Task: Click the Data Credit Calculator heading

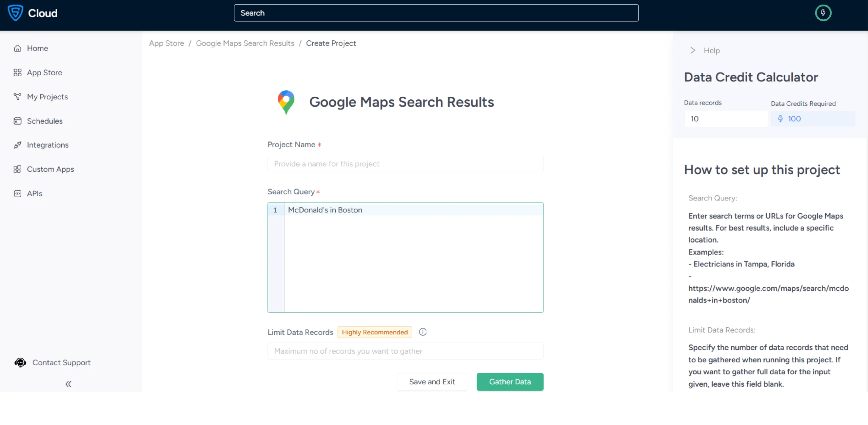Action: pyautogui.click(x=751, y=77)
